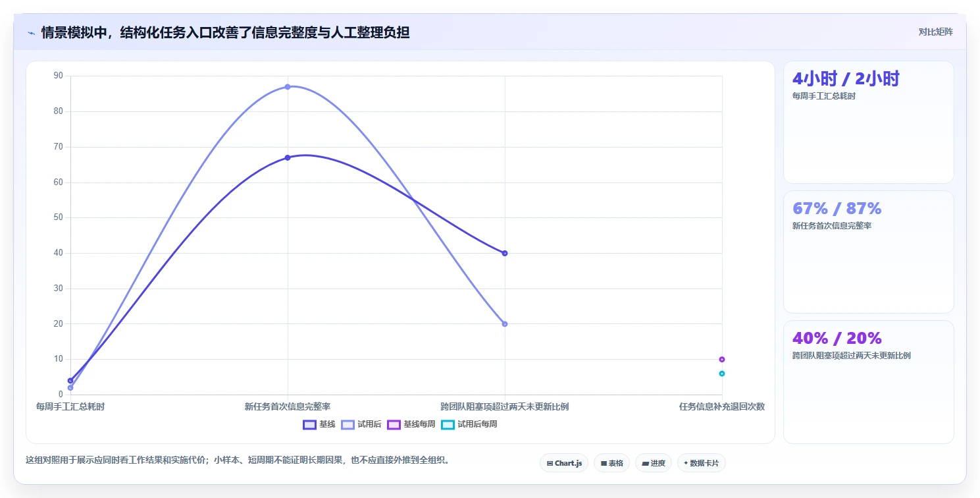980x498 pixels.
Task: Click the purple 基线每周 point at 10
Action: (722, 359)
